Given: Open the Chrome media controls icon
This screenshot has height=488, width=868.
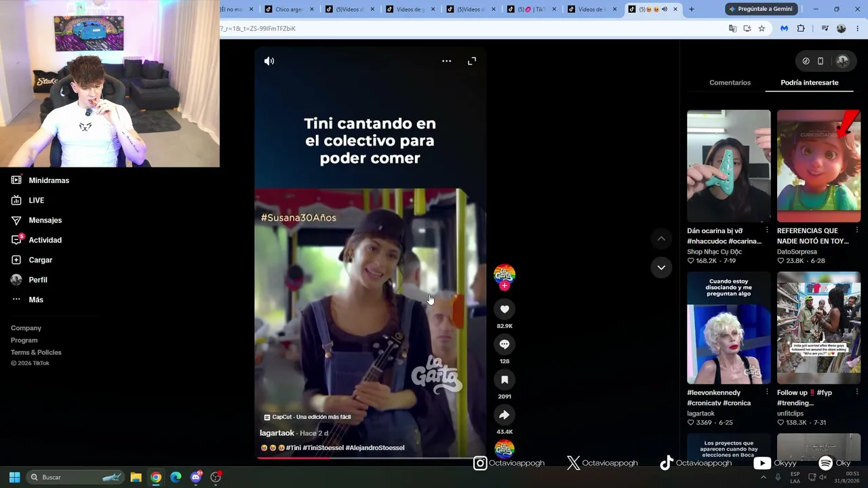Looking at the screenshot, I should coord(825,28).
